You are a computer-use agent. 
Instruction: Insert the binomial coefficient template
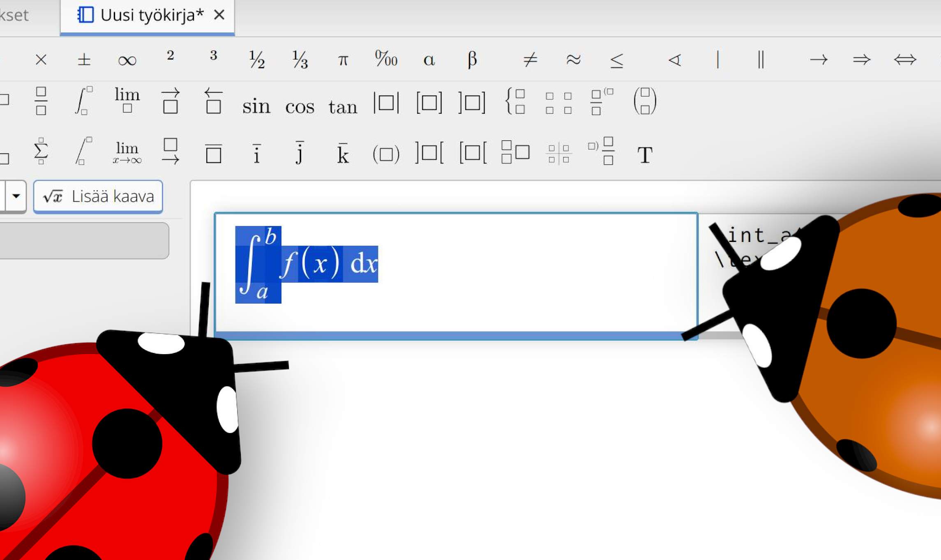(645, 101)
